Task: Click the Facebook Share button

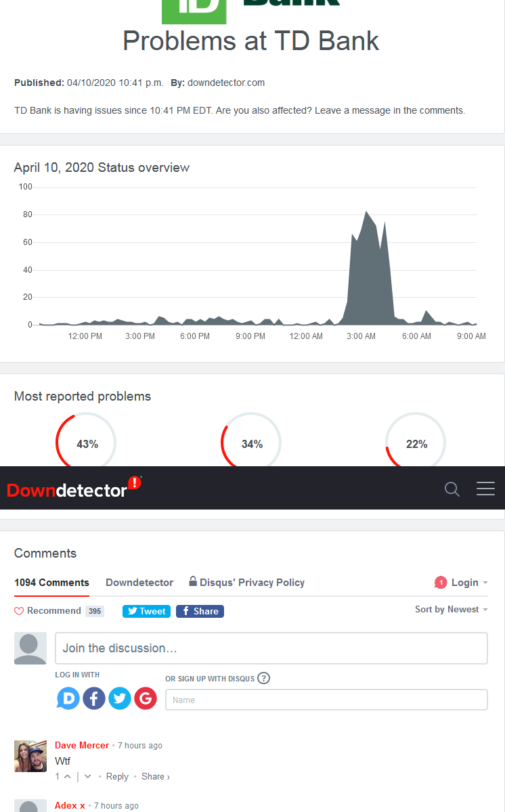Action: (x=200, y=611)
